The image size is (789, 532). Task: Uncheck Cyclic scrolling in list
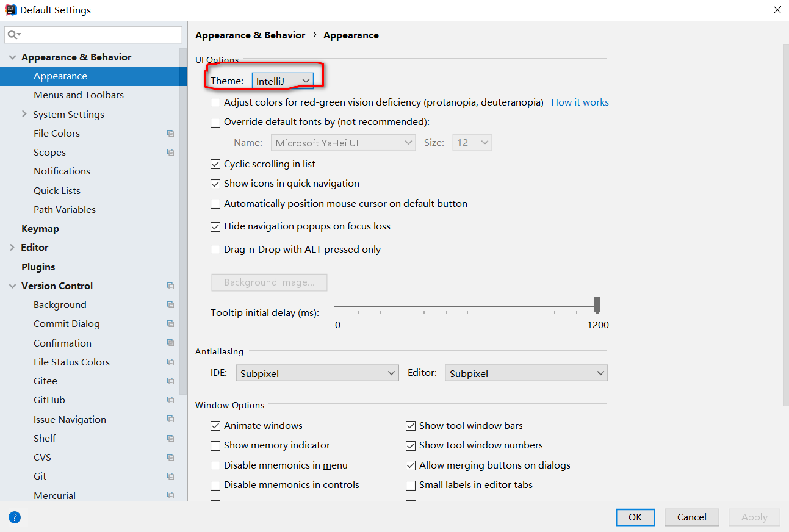tap(215, 164)
